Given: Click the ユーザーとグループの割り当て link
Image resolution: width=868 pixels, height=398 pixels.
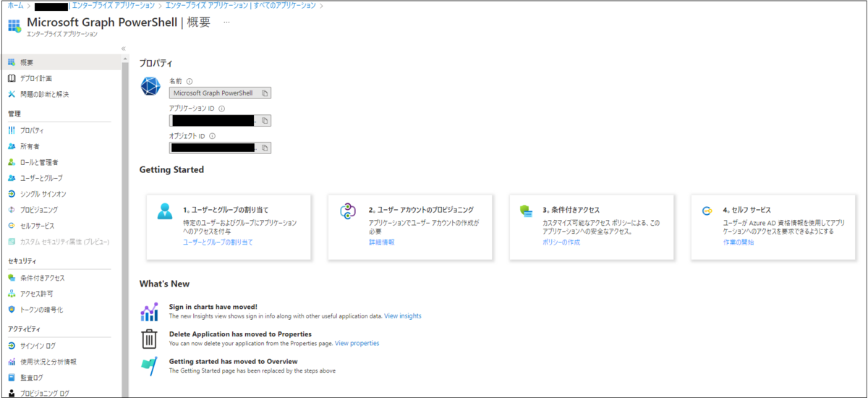Looking at the screenshot, I should coord(218,242).
